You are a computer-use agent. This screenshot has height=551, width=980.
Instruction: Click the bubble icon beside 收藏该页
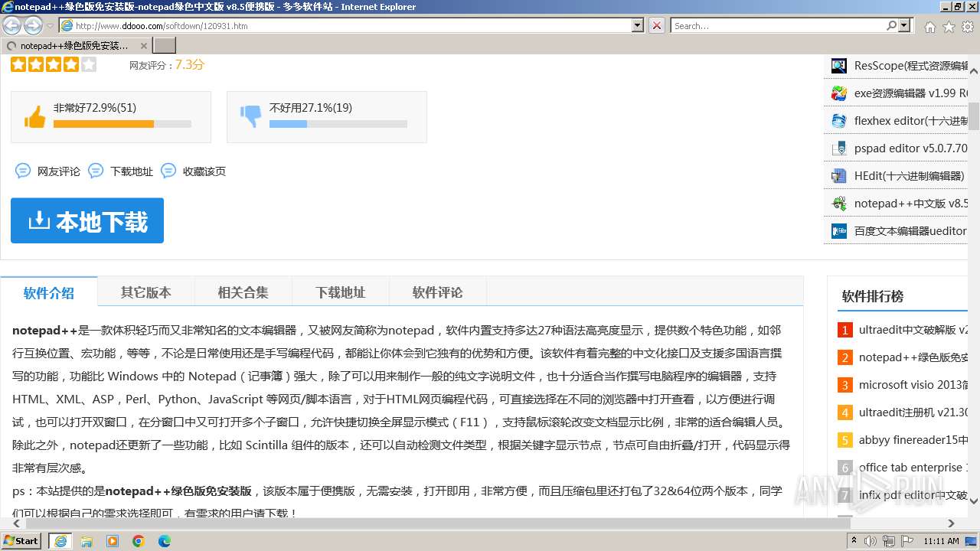point(168,171)
